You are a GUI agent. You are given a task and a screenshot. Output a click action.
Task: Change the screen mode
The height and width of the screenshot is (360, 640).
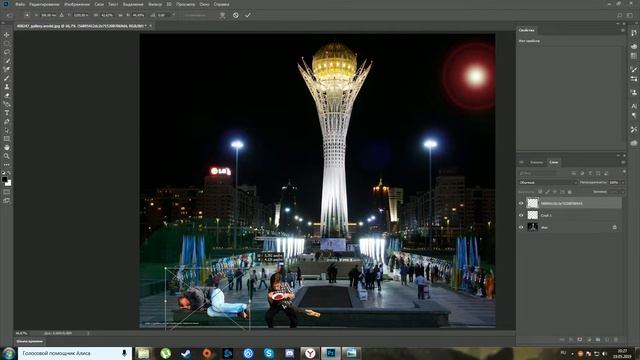7,200
